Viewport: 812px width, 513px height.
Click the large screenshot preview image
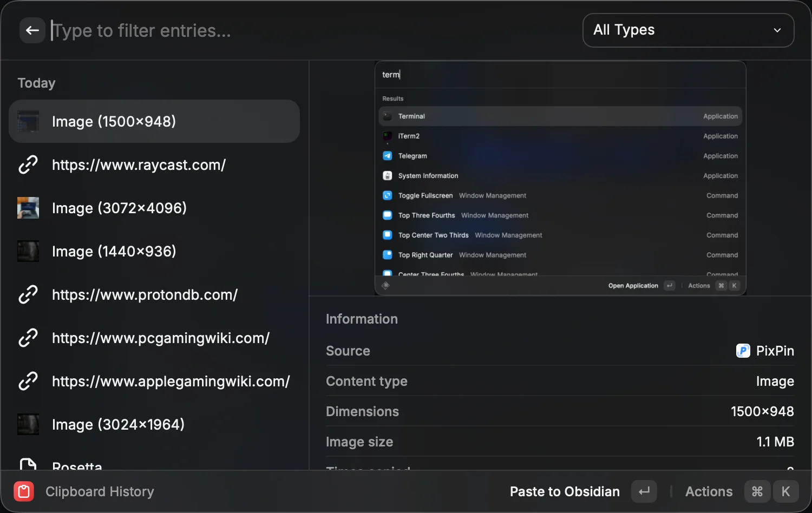tap(560, 178)
